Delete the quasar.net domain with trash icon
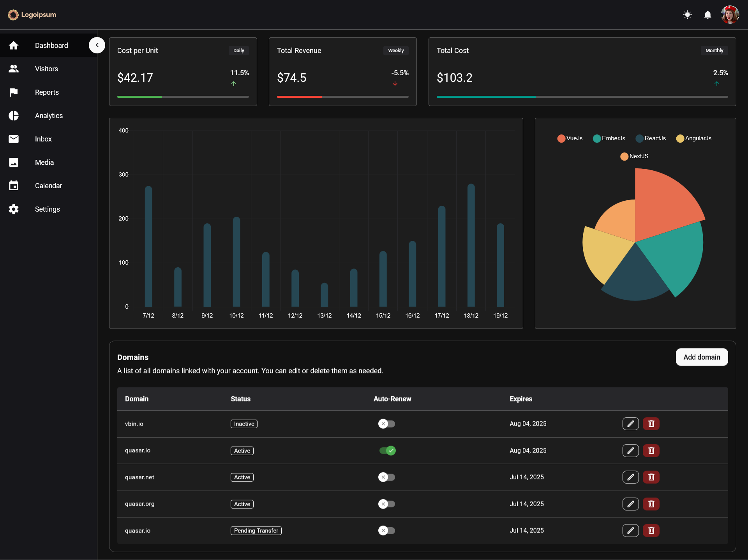The height and width of the screenshot is (560, 748). [x=651, y=477]
